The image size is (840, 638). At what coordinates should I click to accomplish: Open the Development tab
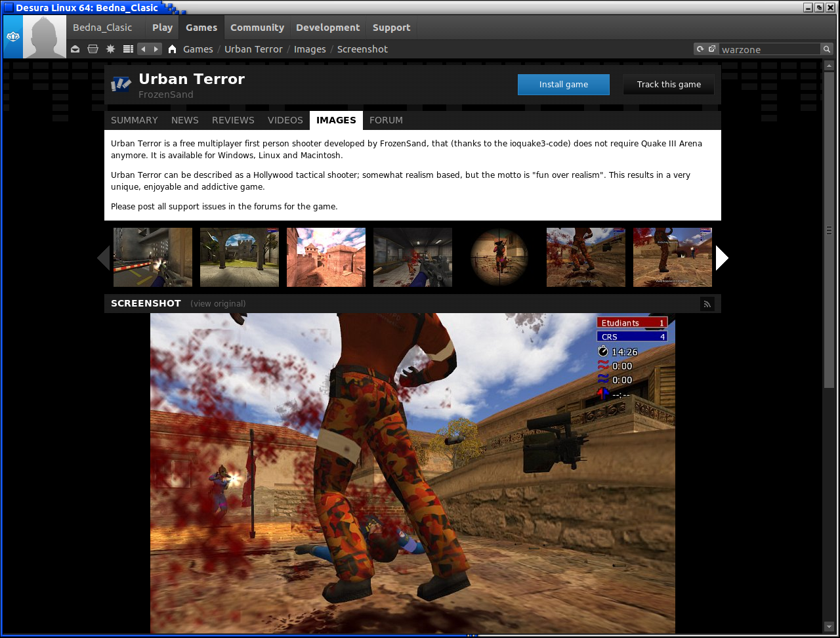pos(328,28)
